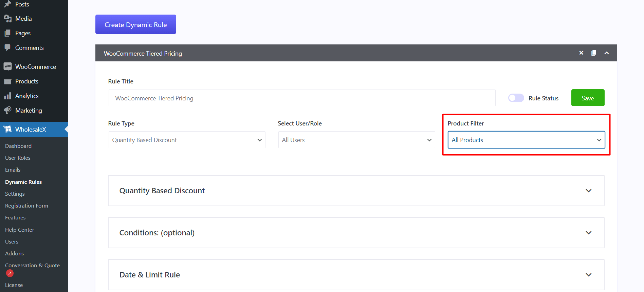Open the Product Filter dropdown
Screen dimensions: 644x292
coord(526,140)
